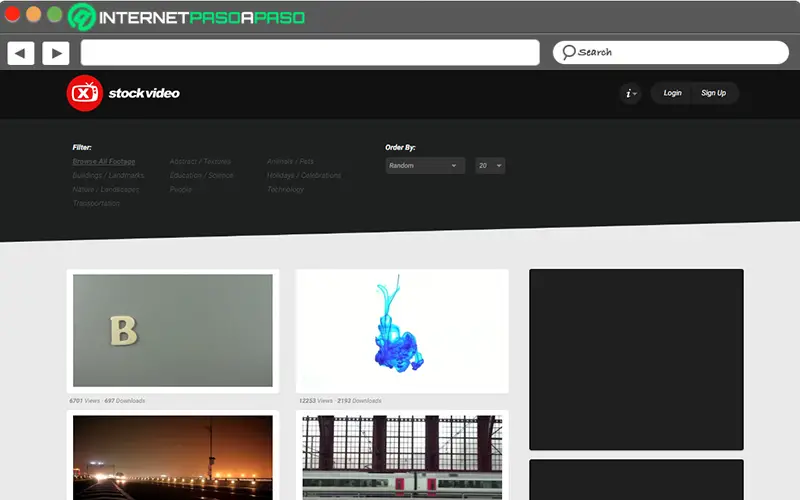Open the Random order-by dropdown

click(x=425, y=165)
